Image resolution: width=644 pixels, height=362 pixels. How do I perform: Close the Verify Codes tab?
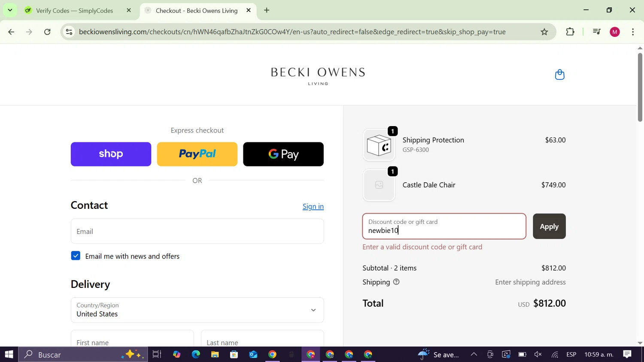tap(129, 10)
